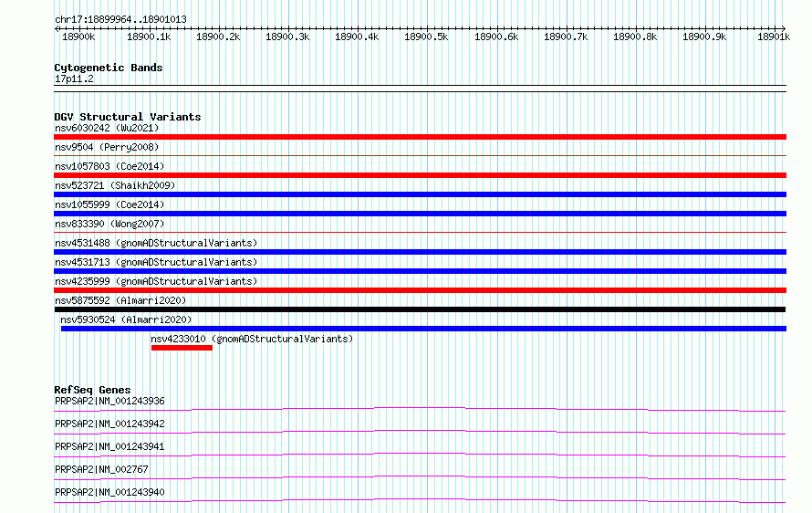Screen dimensions: 812x513
Task: Click the nsv6030242 (Wu2021) label
Action: [107, 128]
